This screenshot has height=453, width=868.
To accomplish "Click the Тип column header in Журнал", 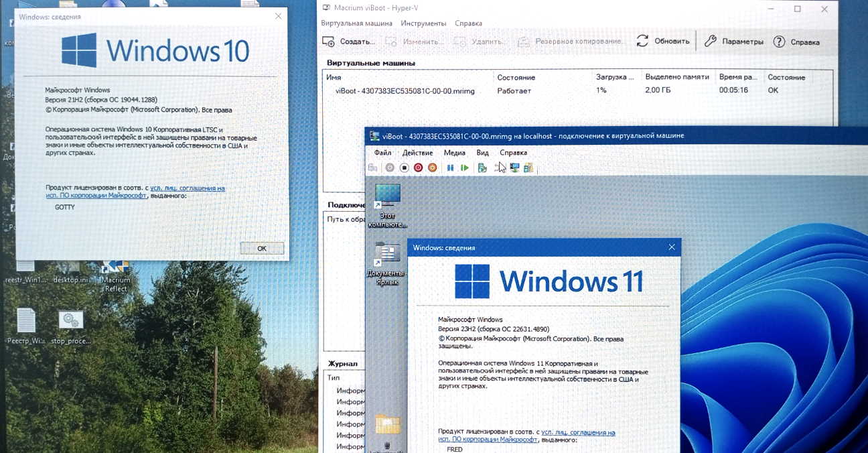I will coord(334,377).
